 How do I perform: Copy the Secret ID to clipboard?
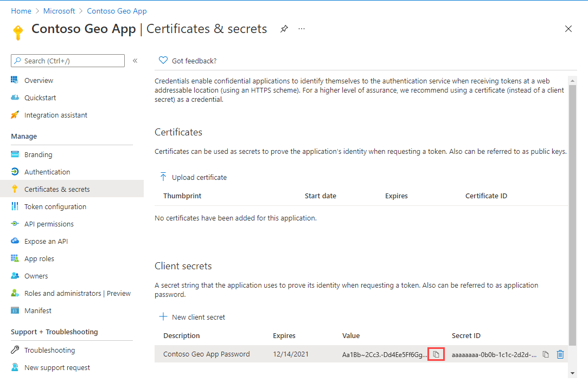click(545, 354)
